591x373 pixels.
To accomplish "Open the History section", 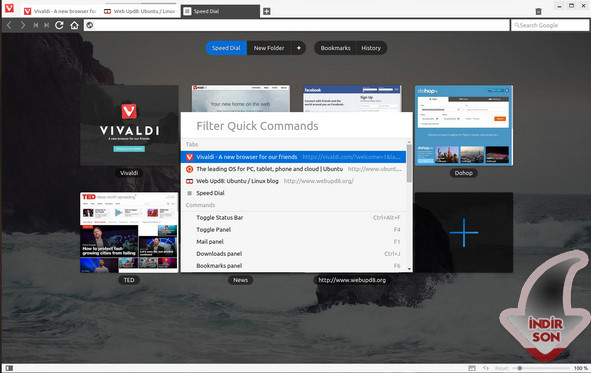I will [371, 48].
